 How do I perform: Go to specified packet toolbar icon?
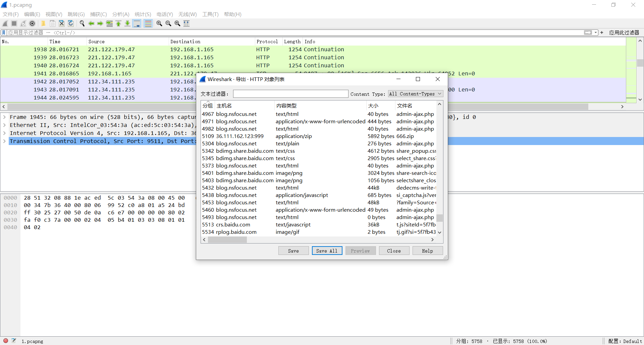[109, 23]
